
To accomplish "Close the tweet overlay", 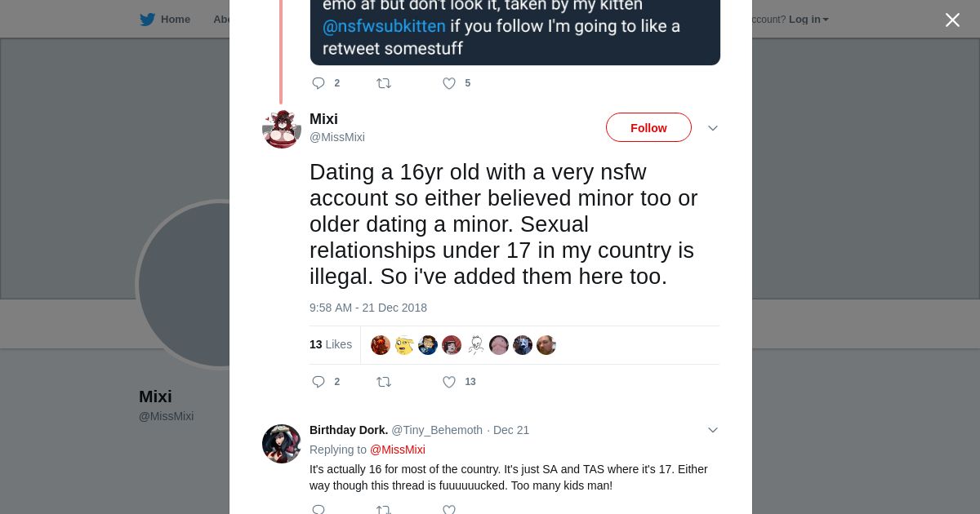I will (x=952, y=20).
